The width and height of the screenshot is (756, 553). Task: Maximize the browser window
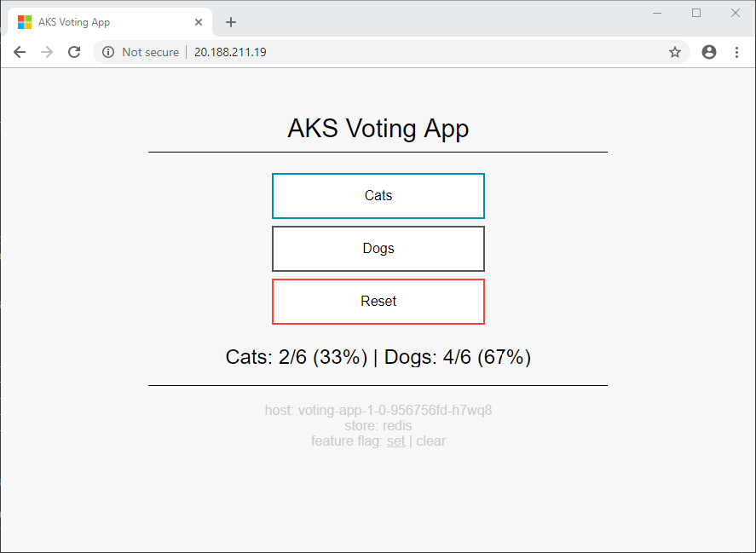(x=696, y=13)
